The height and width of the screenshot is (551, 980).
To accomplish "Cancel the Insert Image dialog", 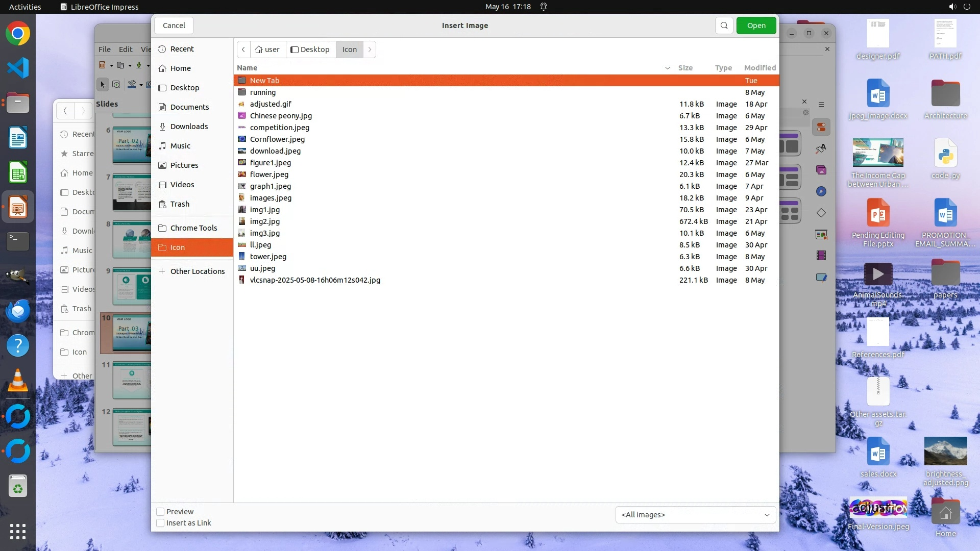I will click(x=174, y=26).
